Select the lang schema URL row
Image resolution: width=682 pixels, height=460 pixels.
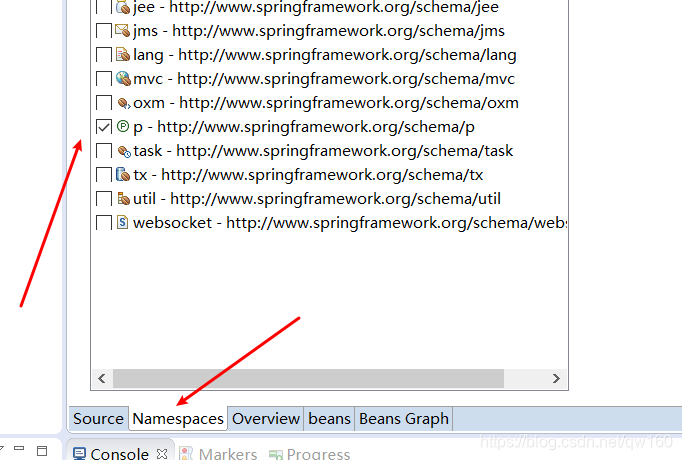coord(324,55)
